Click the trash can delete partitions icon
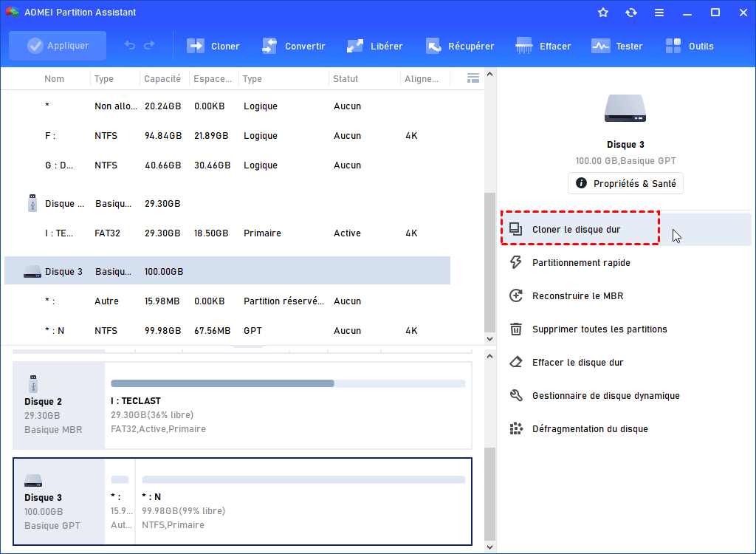 (516, 329)
